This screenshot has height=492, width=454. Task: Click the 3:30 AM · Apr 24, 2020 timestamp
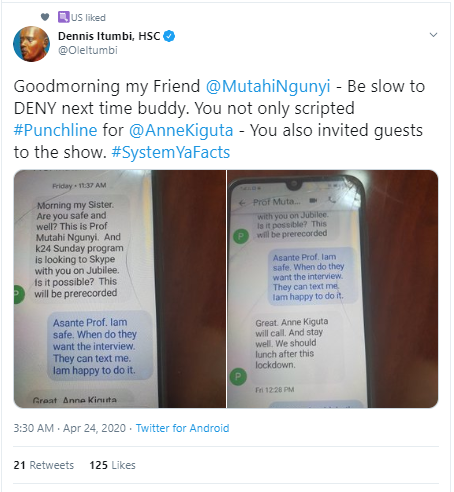70,428
